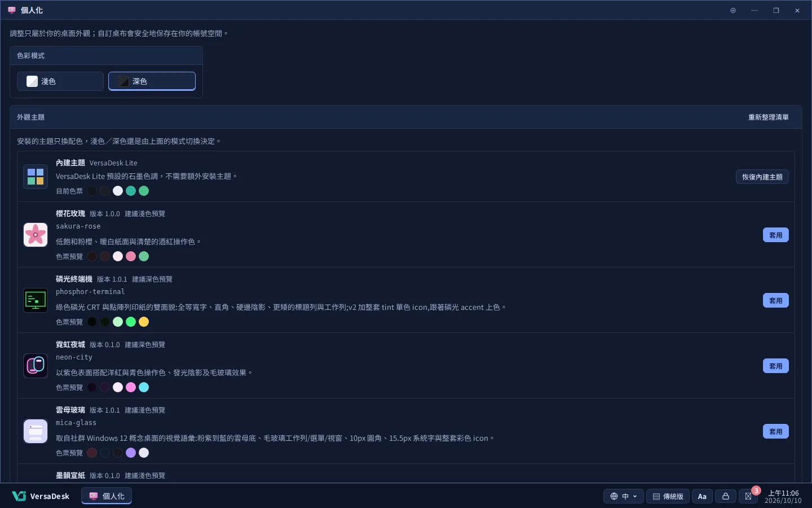
Task: Select the 深色 dark color mode
Action: [x=152, y=81]
